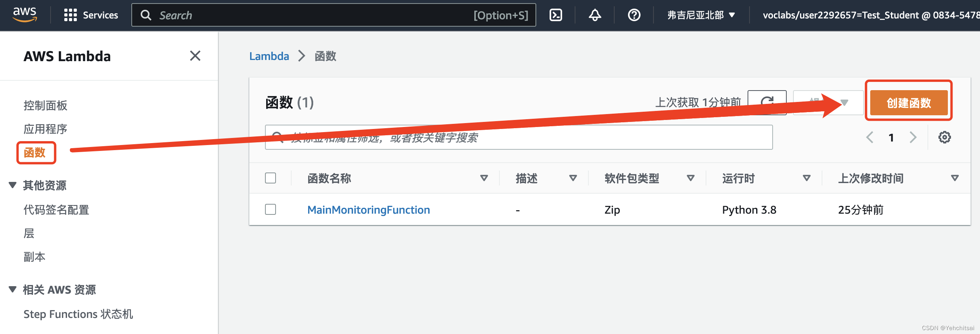Open the help question mark menu
This screenshot has height=334, width=980.
coord(634,15)
